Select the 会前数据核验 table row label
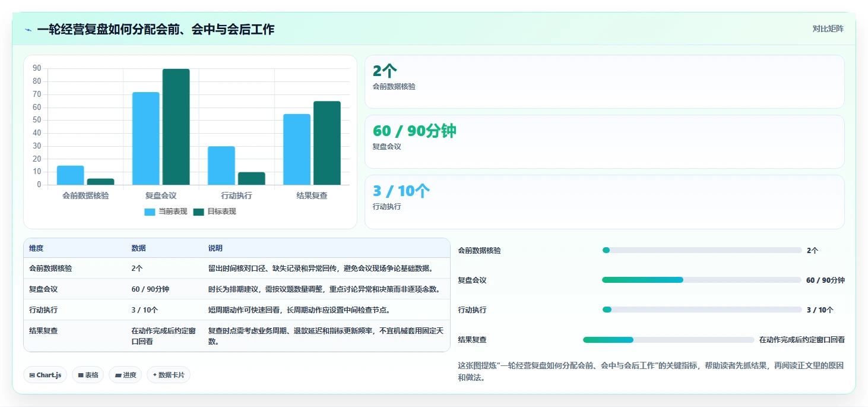The height and width of the screenshot is (407, 868). [50, 269]
